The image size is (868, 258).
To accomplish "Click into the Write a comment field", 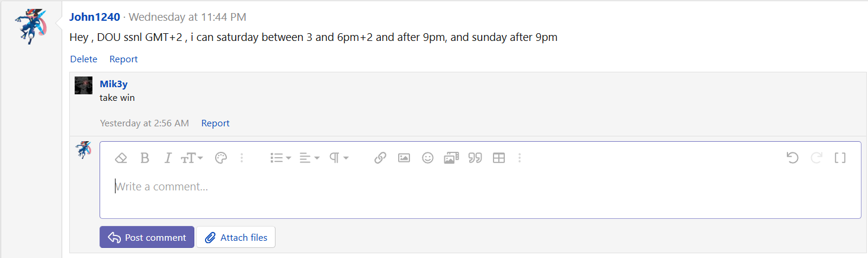I will (480, 187).
